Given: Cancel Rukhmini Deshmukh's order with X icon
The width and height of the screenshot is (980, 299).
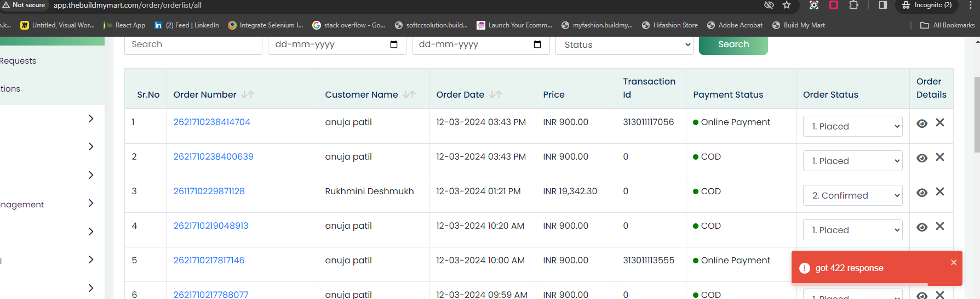Looking at the screenshot, I should pos(940,191).
